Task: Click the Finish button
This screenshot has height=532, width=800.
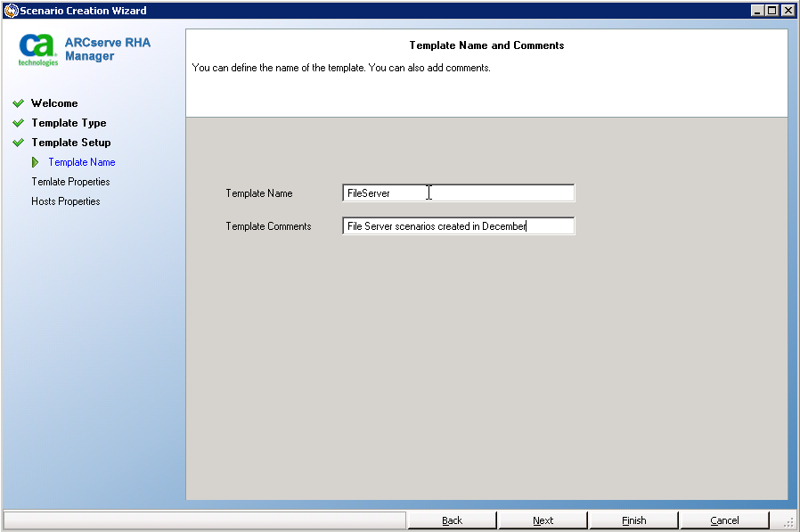Action: (633, 520)
